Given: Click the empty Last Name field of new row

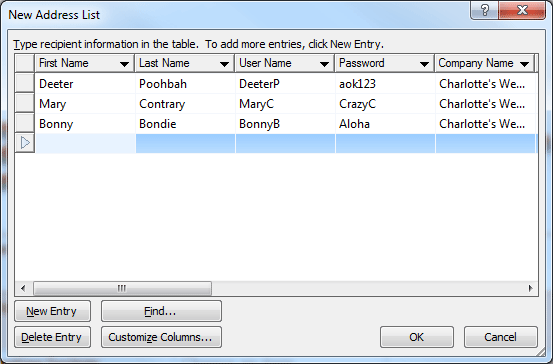Looking at the screenshot, I should click(x=185, y=143).
